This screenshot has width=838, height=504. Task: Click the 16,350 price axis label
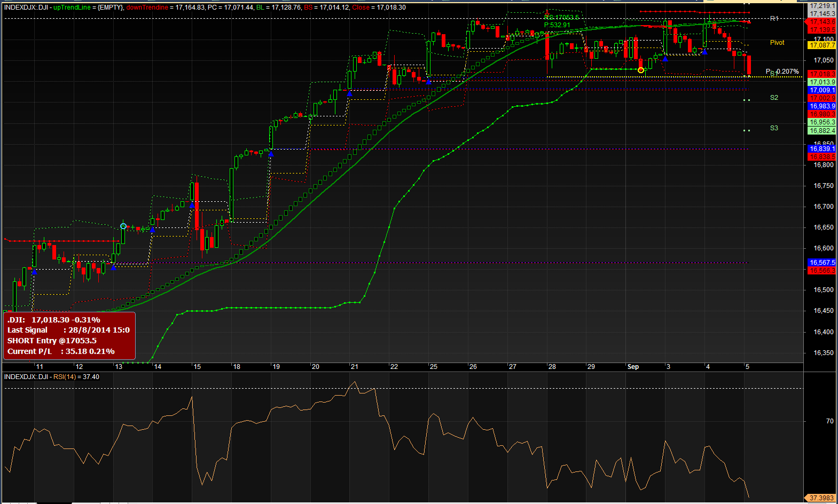[824, 353]
